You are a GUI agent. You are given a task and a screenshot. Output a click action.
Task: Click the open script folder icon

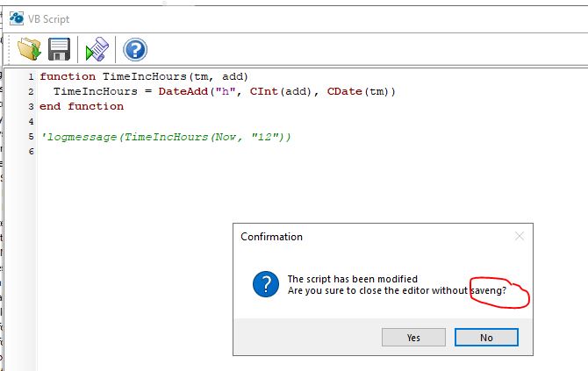click(x=30, y=49)
